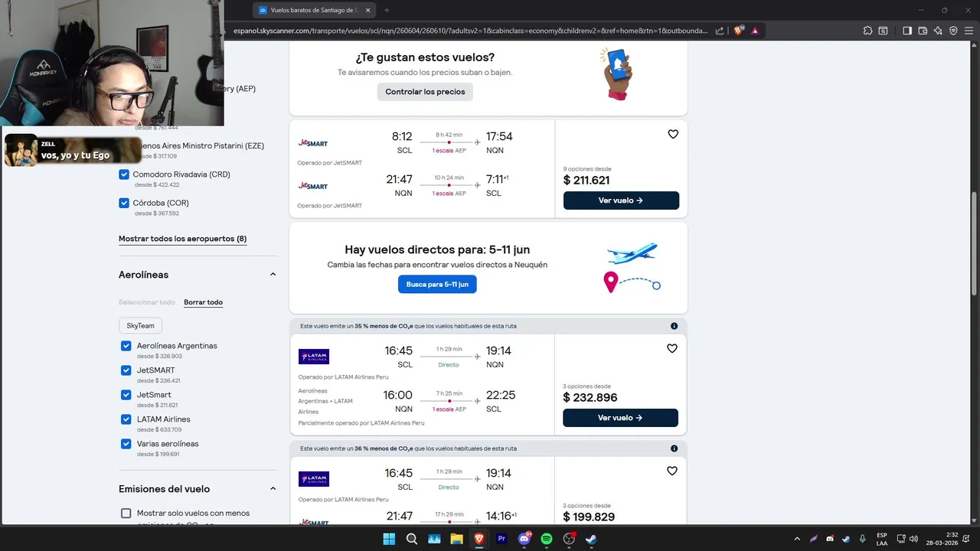
Task: Click the Brave shields icon in address bar
Action: pos(738,31)
